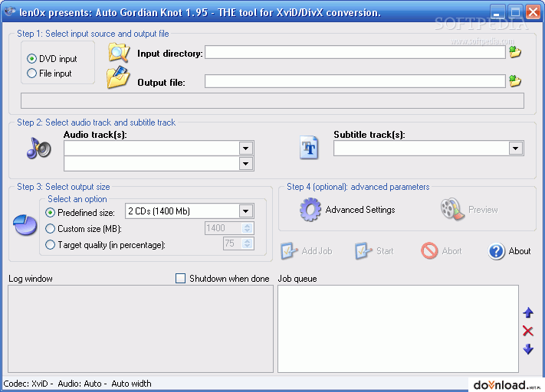This screenshot has width=545, height=392.
Task: Click the About button label
Action: pyautogui.click(x=520, y=251)
